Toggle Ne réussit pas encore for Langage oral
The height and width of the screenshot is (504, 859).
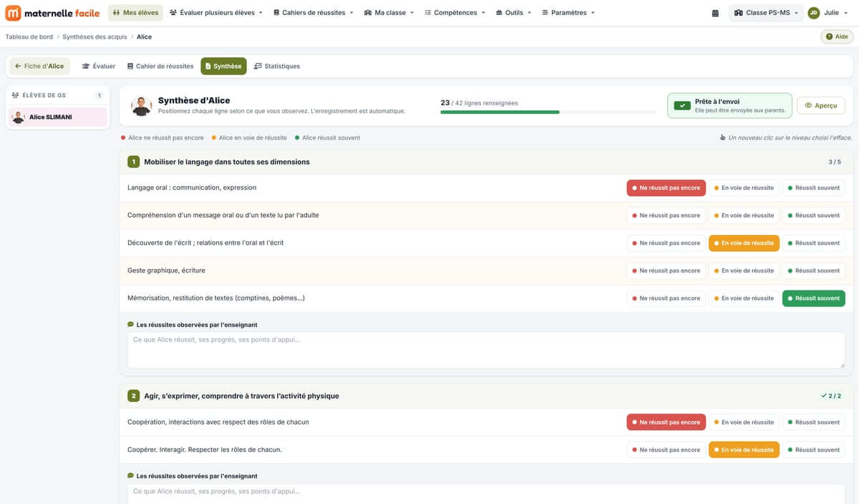[x=666, y=188]
